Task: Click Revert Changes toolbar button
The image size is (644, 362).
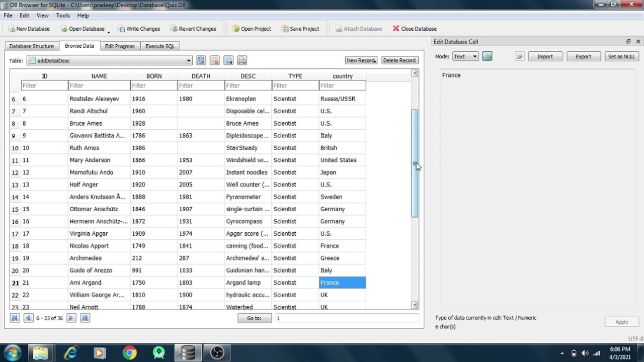Action: tap(193, 29)
